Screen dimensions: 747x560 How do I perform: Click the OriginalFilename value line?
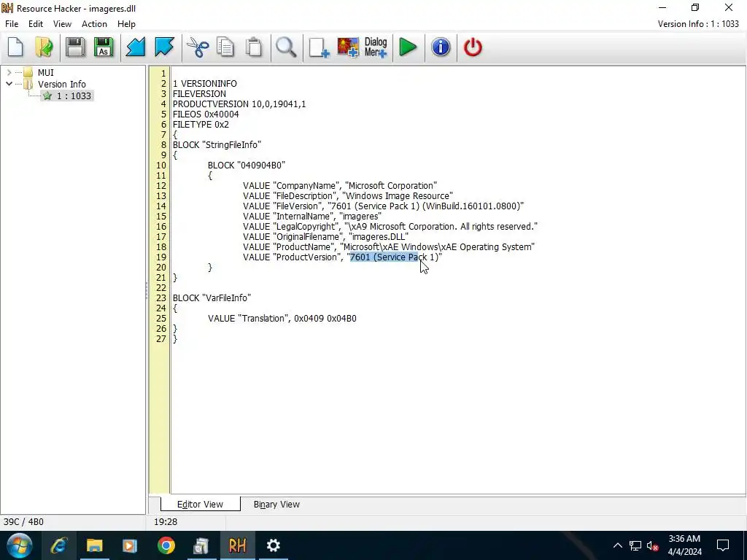tap(326, 237)
